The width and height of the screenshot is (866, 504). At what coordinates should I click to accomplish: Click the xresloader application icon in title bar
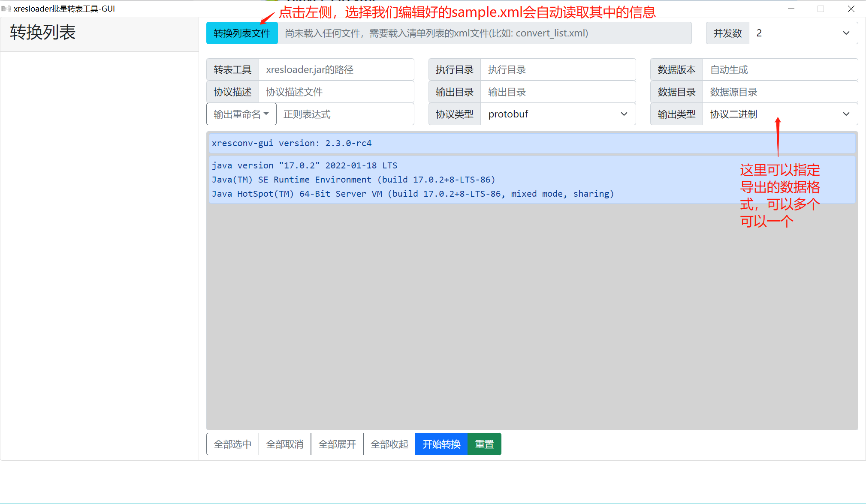[x=7, y=9]
